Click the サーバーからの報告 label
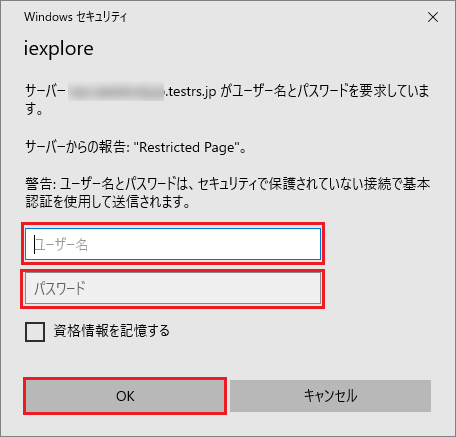 pos(77,147)
